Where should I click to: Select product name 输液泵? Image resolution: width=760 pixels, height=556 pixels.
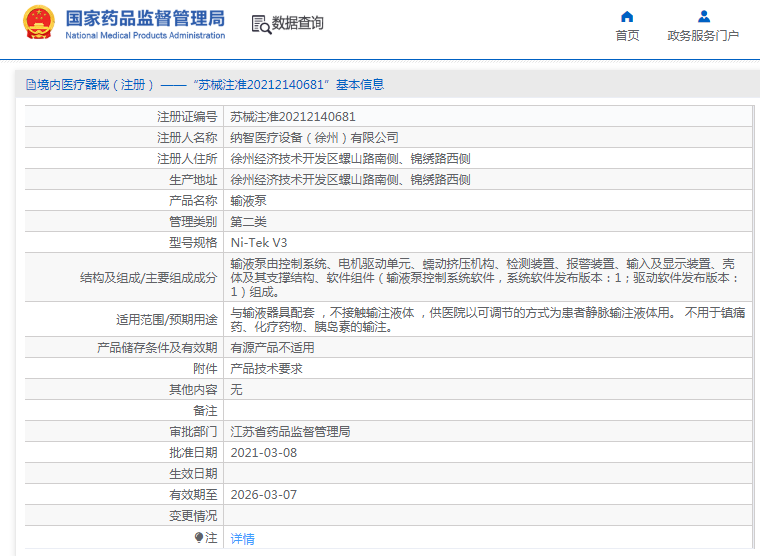coord(248,201)
